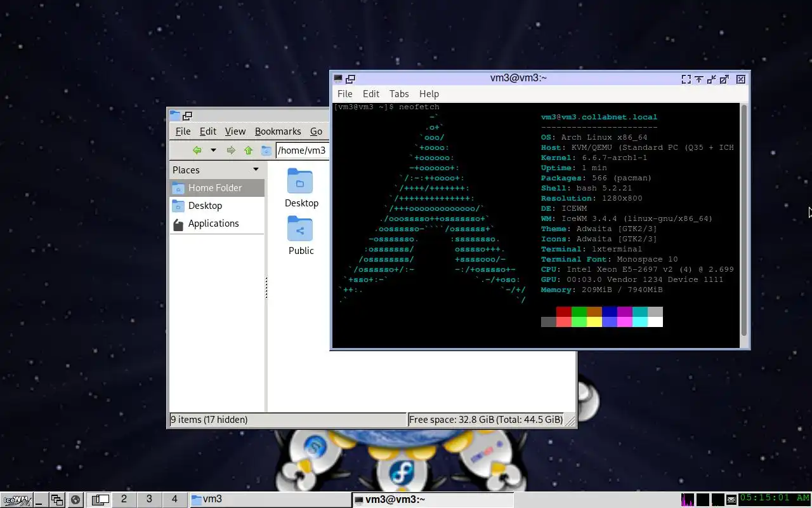
Task: Click the 'OS: Arch Linux x86_64' line
Action: click(x=594, y=137)
